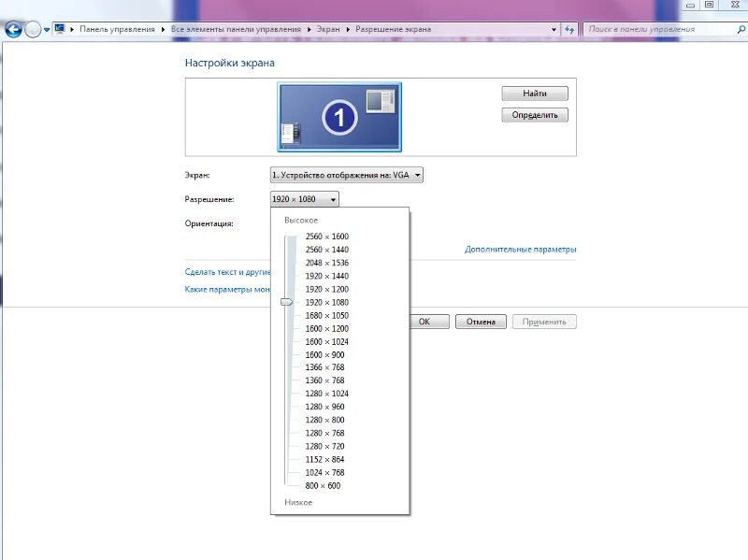Click the Отмена button
This screenshot has width=748, height=560.
[x=481, y=322]
